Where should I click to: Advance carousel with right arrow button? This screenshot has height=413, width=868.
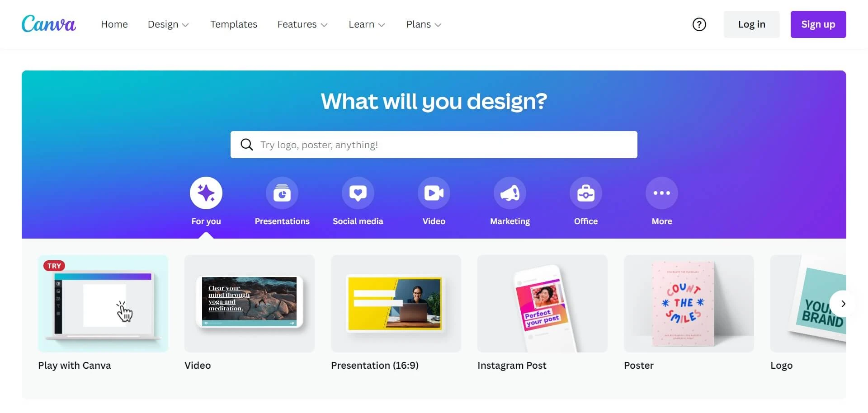point(843,304)
